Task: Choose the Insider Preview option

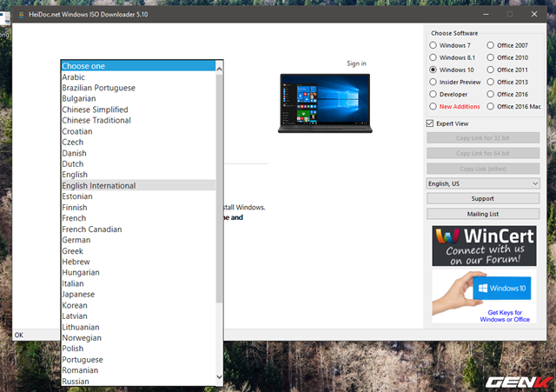Action: pyautogui.click(x=433, y=82)
